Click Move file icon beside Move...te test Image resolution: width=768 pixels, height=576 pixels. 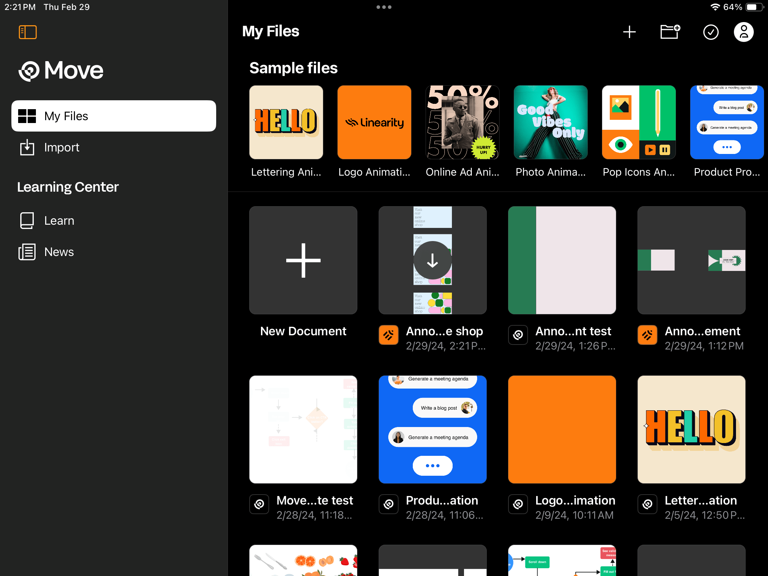click(259, 504)
